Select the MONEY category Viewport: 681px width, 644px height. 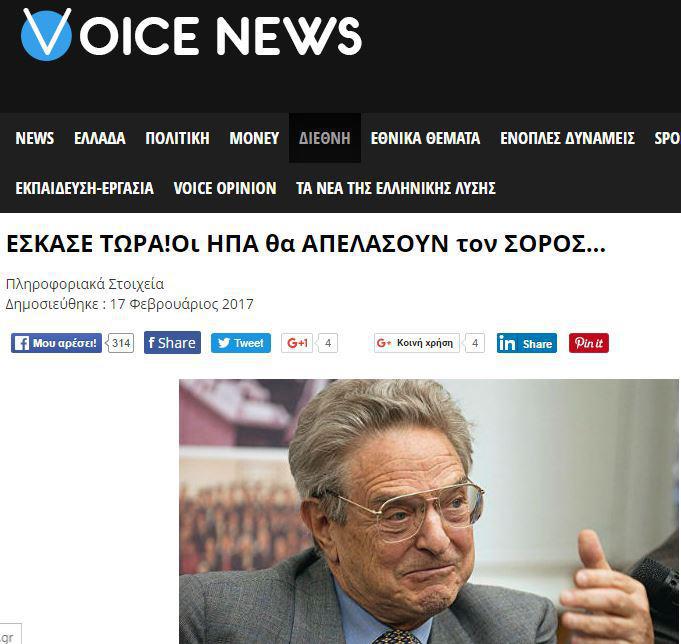coord(254,138)
